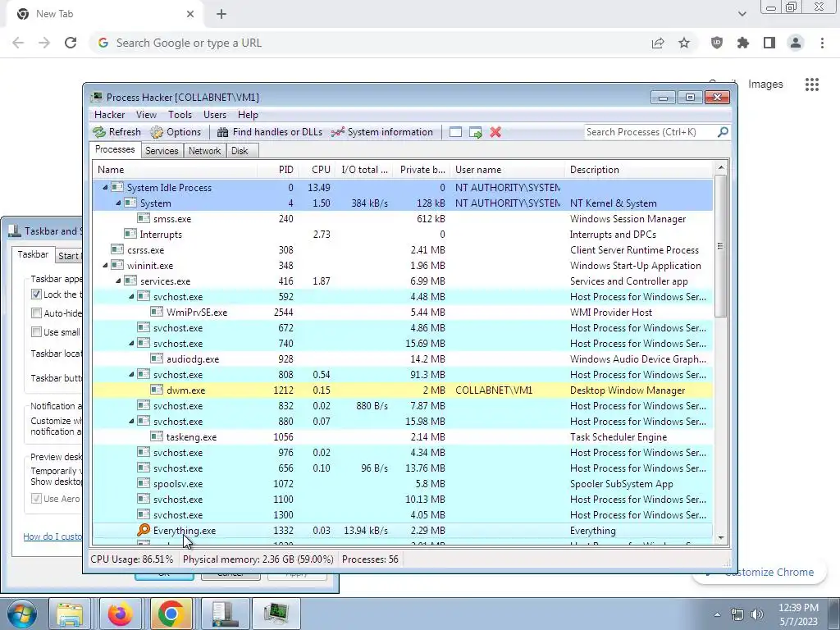Switch to the Services tab

pos(162,151)
